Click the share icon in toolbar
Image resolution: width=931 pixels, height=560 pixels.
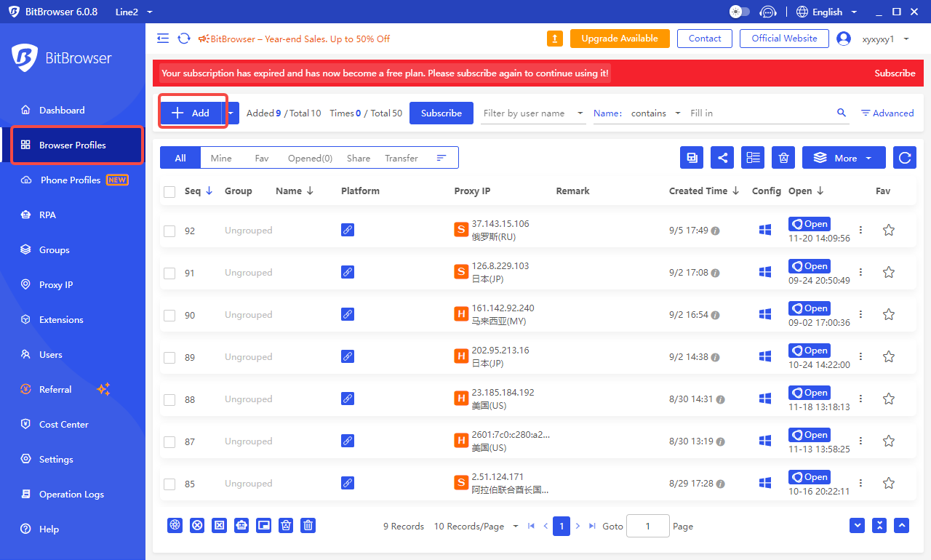tap(722, 158)
